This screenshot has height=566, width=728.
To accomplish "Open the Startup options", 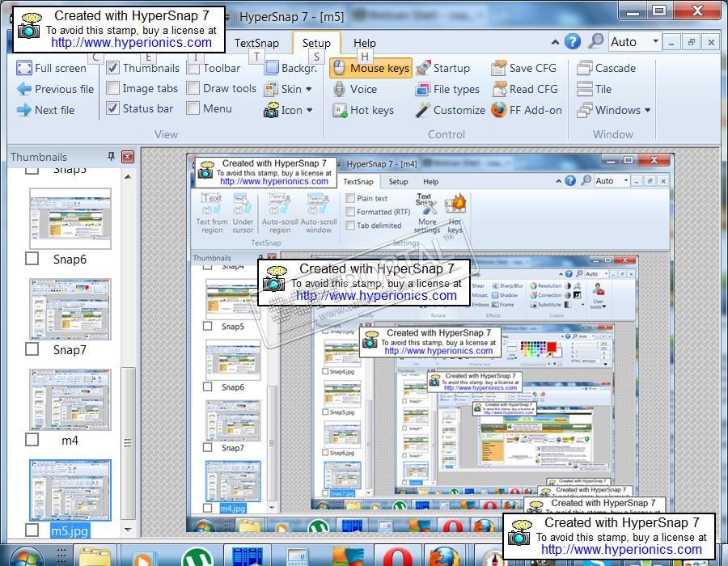I will point(442,68).
